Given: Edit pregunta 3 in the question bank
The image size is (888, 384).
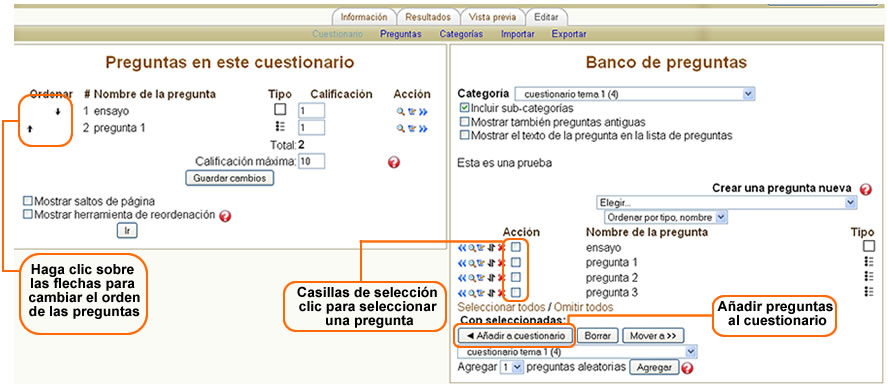Looking at the screenshot, I should point(480,293).
